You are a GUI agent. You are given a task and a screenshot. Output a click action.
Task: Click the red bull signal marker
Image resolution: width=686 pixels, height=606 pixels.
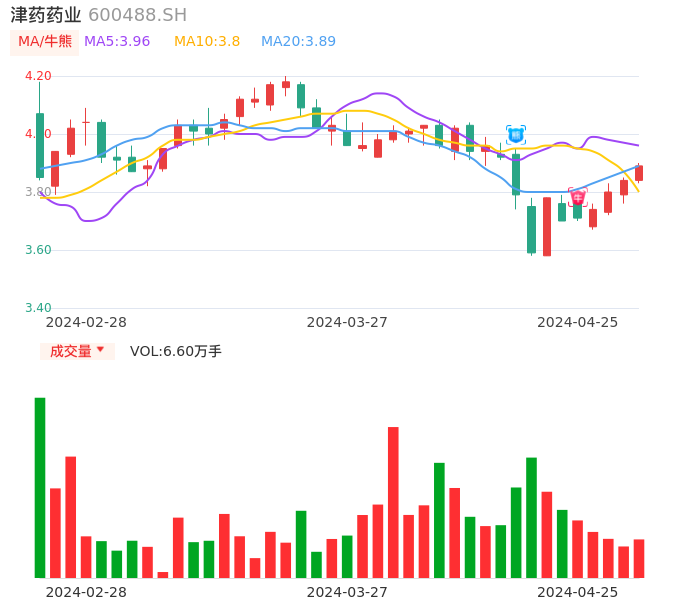[x=578, y=197]
